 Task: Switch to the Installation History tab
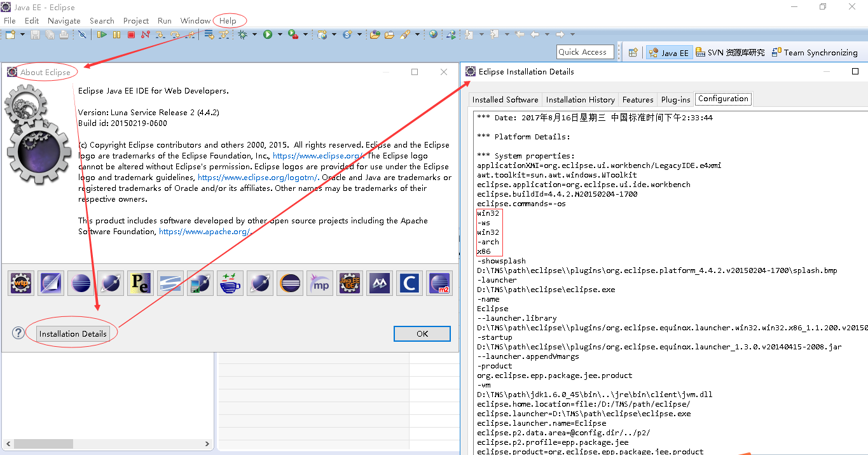point(581,99)
